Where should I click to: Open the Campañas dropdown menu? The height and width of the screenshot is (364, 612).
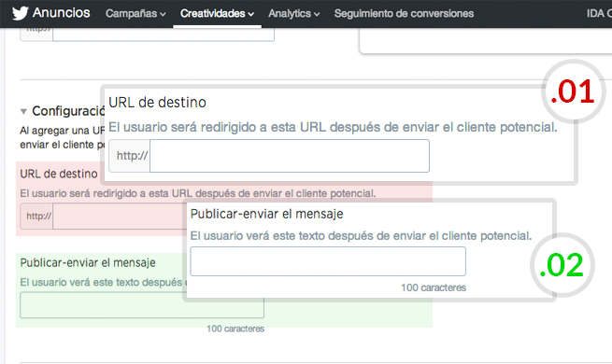(x=135, y=14)
